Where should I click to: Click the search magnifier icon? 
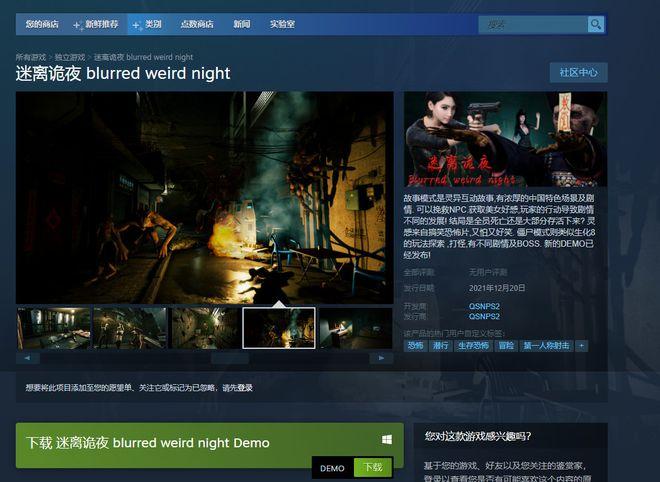tap(596, 24)
